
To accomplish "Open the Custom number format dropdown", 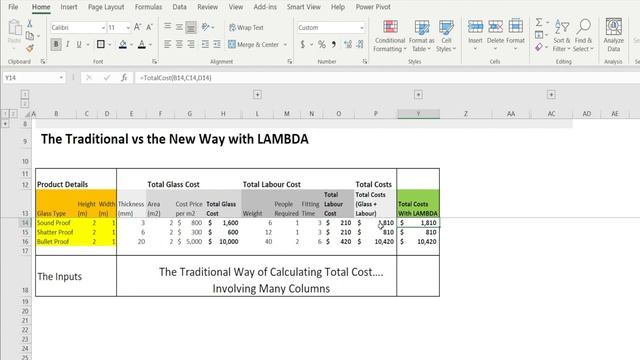I will coord(361,28).
